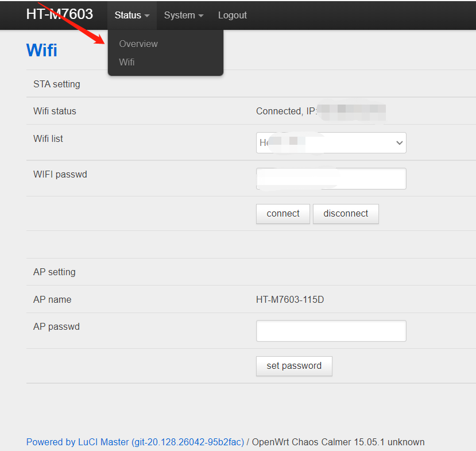
Task: Focus the WIFI passwd input field
Action: click(x=331, y=179)
